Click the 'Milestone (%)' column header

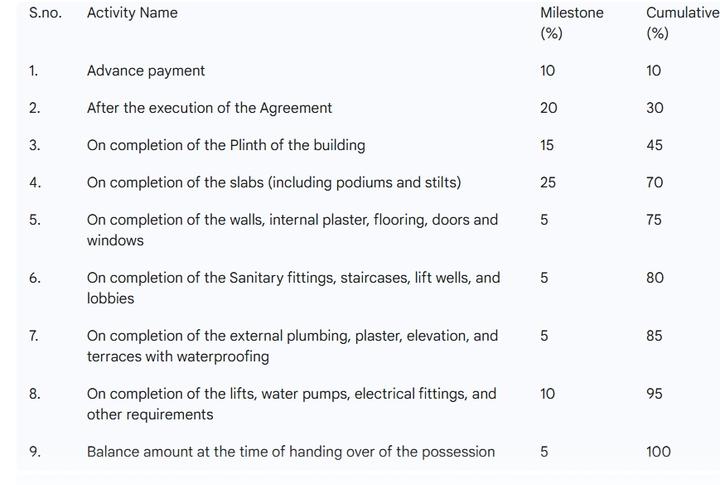(x=571, y=23)
